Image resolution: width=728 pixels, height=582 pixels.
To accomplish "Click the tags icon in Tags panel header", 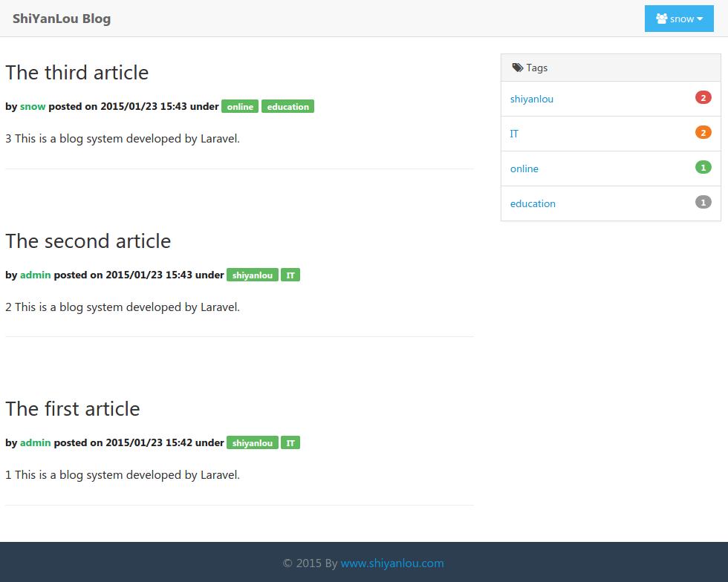I will 517,68.
